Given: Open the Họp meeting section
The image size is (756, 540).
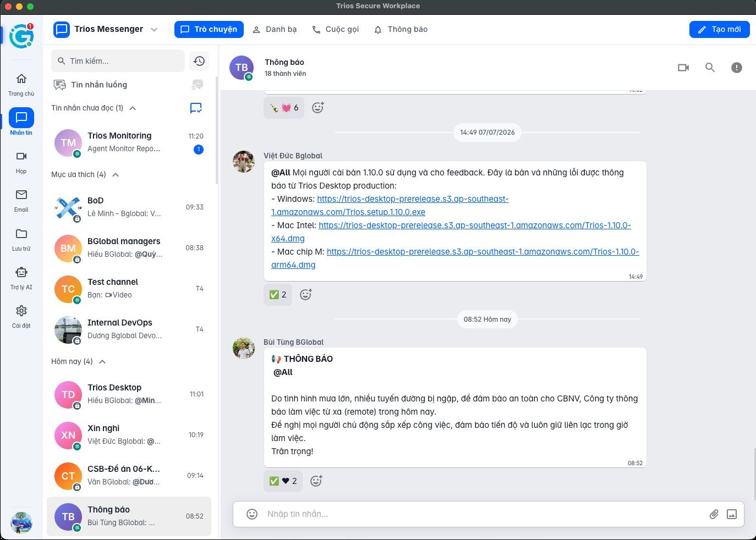Looking at the screenshot, I should tap(21, 162).
